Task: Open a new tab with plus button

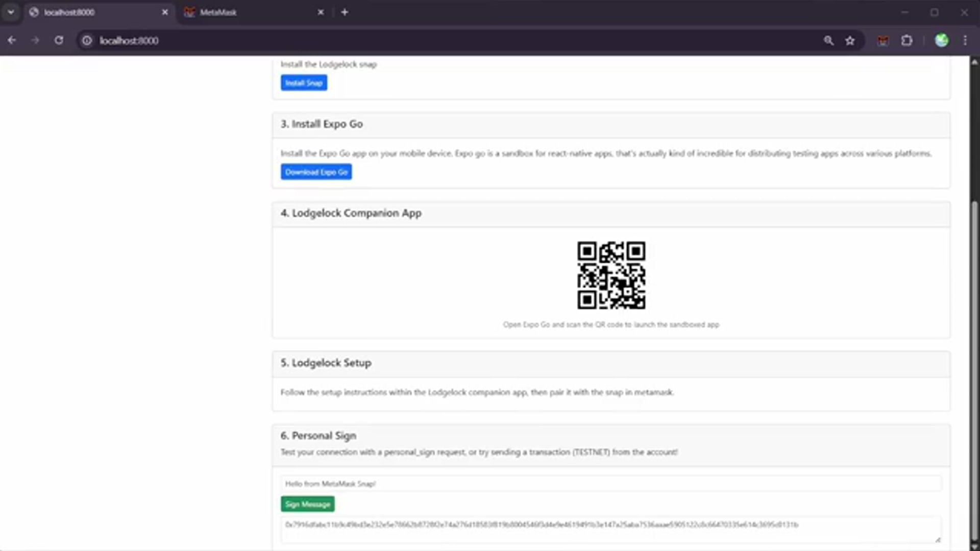Action: coord(345,12)
